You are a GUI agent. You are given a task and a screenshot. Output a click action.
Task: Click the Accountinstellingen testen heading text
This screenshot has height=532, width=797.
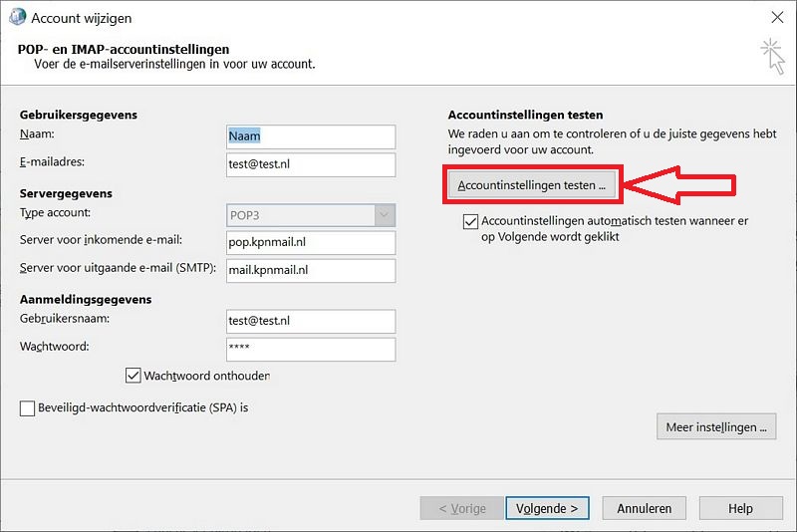[525, 115]
